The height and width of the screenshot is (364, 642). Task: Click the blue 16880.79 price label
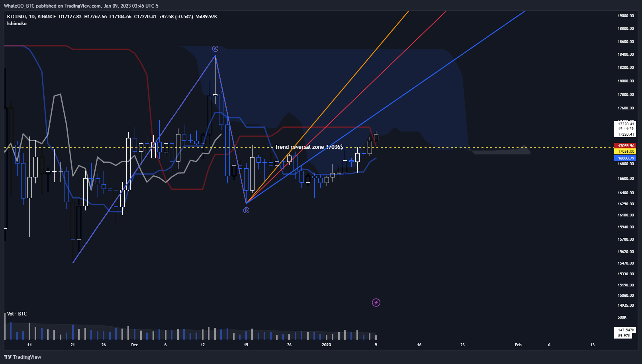tap(625, 158)
